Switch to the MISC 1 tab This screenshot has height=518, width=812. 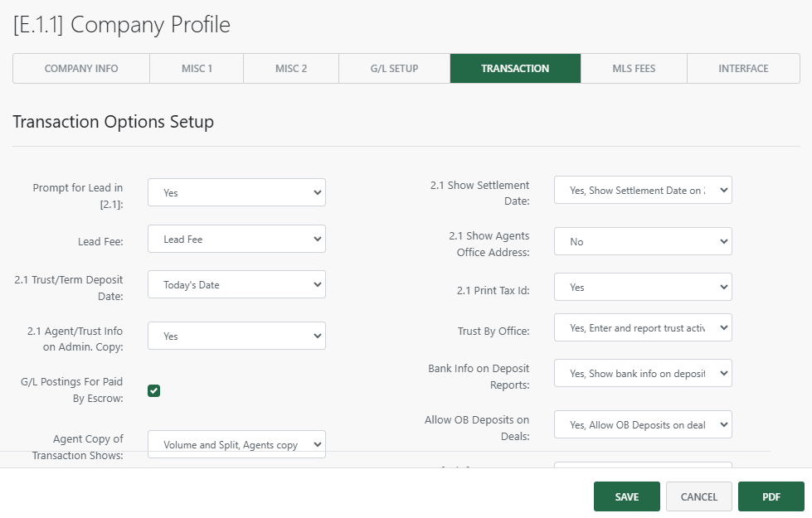[x=196, y=68]
